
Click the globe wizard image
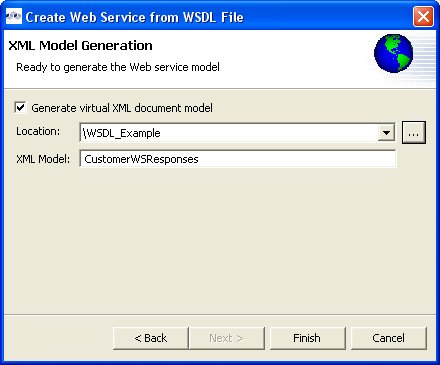click(393, 53)
